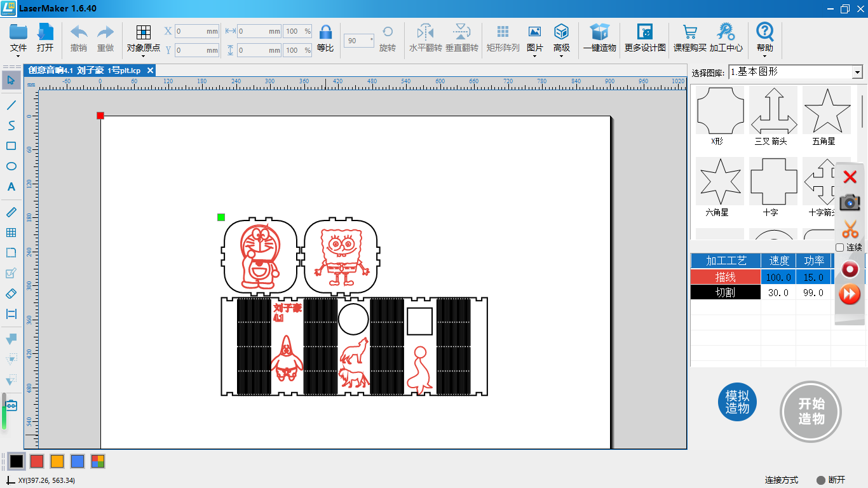
Task: Click 矩形阵列 rectangular array
Action: pyautogui.click(x=503, y=37)
